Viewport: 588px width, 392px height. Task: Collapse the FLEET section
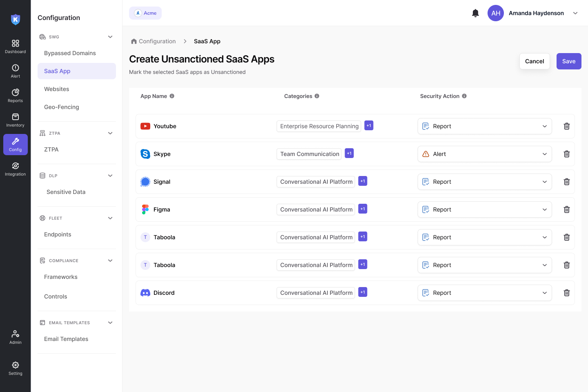[x=110, y=218]
